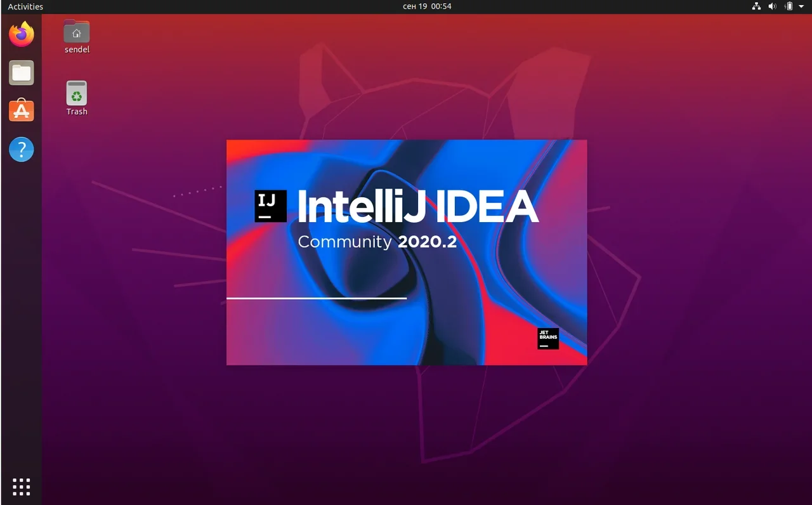Click the volume speaker icon in top bar
This screenshot has width=812, height=505.
click(x=772, y=6)
